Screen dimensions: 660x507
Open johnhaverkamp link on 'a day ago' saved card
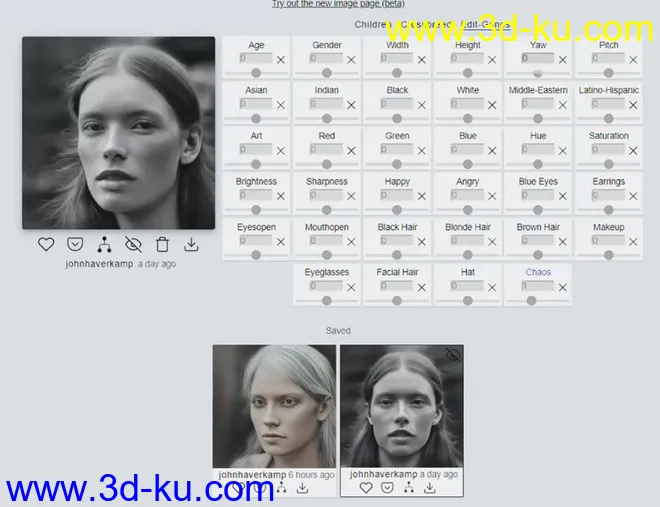click(383, 474)
